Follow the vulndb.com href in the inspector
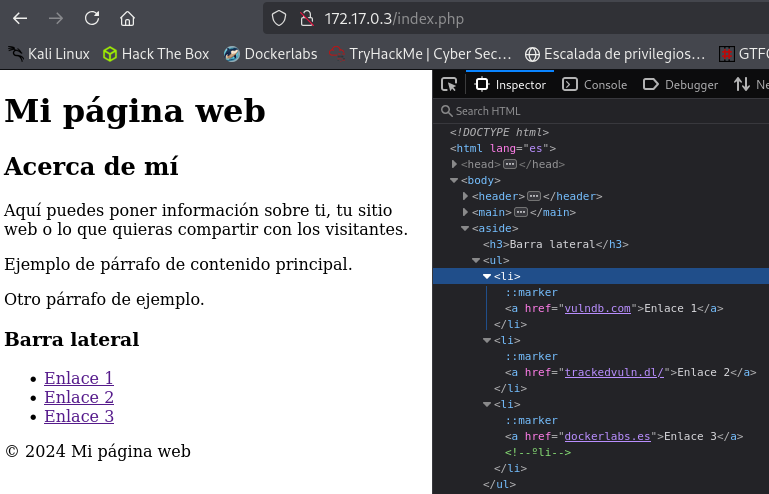The height and width of the screenshot is (494, 769). [x=597, y=308]
